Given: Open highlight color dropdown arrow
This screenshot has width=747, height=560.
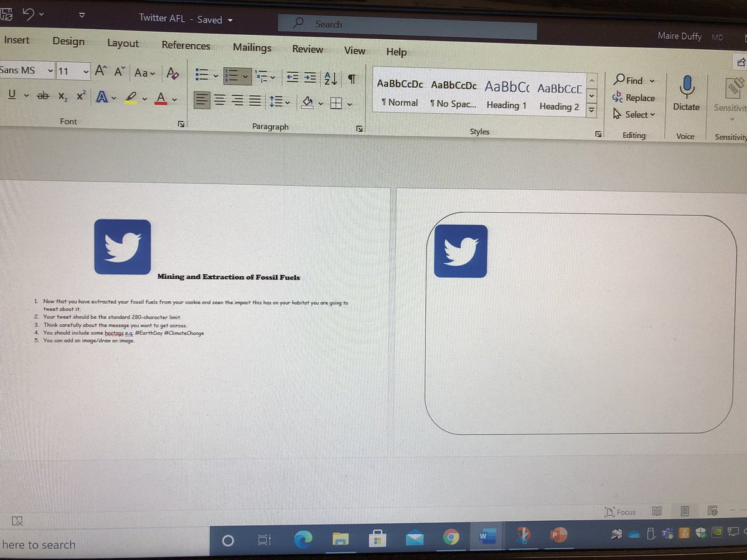Looking at the screenshot, I should coord(145,98).
